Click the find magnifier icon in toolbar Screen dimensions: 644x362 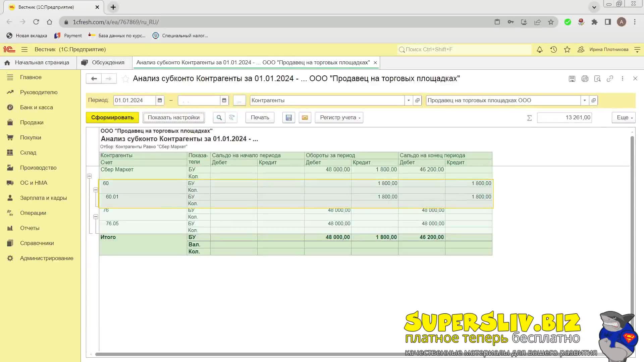click(x=219, y=118)
